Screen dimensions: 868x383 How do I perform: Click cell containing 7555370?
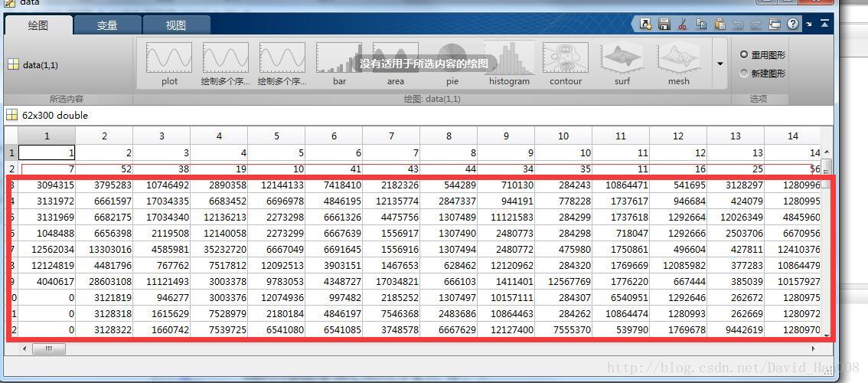[x=563, y=330]
